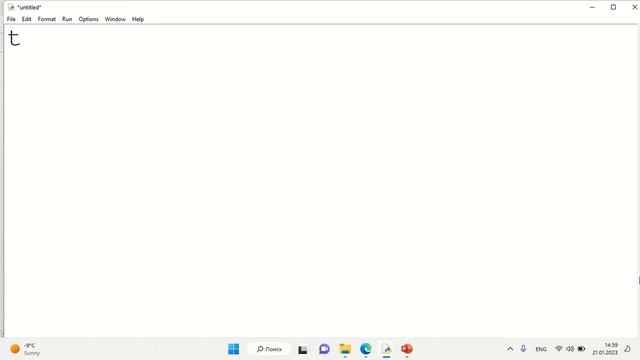Open the File menu
This screenshot has height=360, width=640.
click(x=11, y=19)
